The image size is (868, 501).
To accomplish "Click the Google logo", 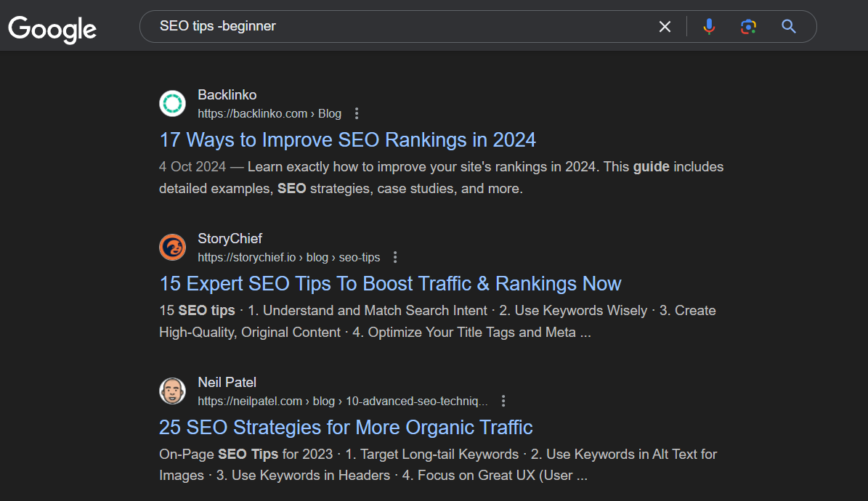I will (52, 29).
